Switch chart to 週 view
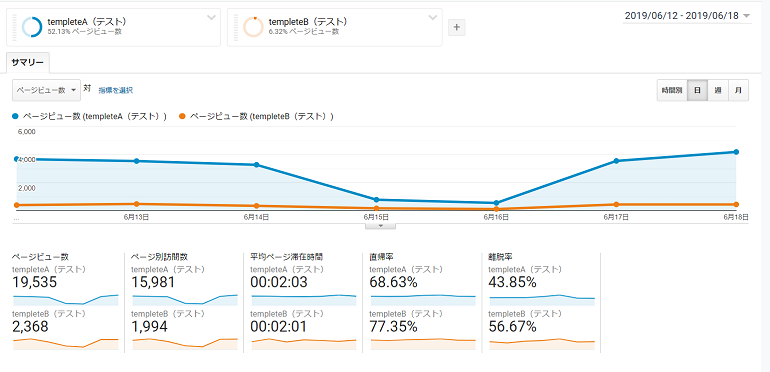The image size is (770, 372). (x=717, y=90)
